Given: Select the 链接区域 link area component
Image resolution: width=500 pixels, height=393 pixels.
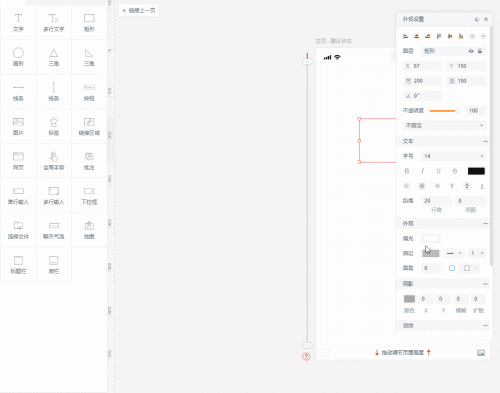Looking at the screenshot, I should coord(89,126).
